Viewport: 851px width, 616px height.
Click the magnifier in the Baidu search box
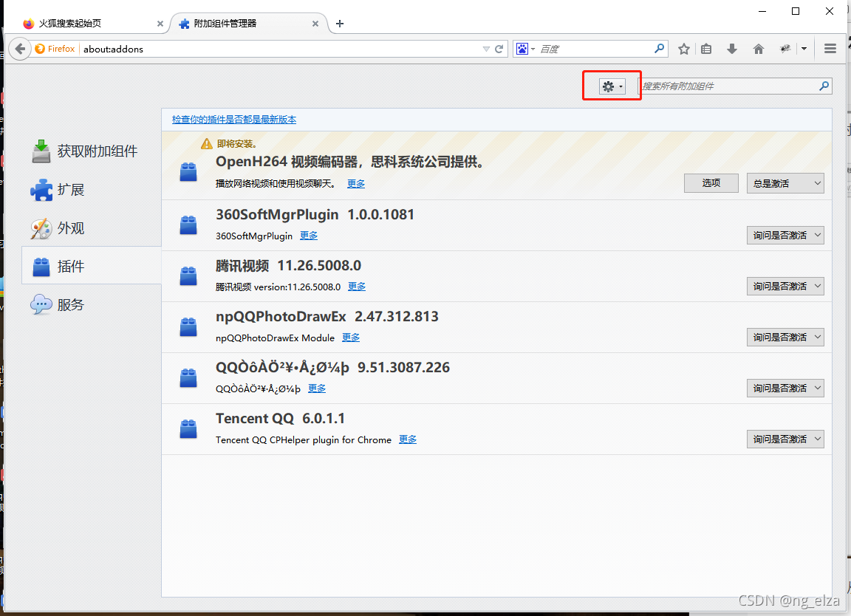(659, 48)
